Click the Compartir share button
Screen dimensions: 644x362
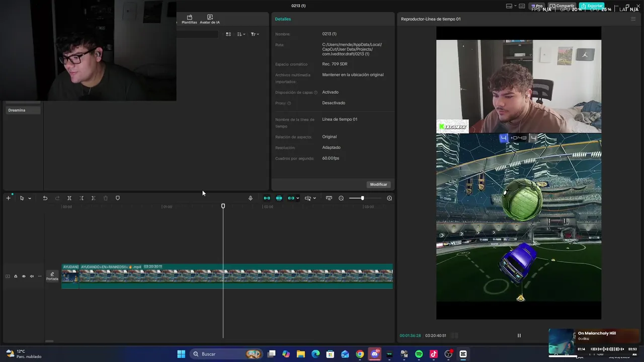point(562,6)
